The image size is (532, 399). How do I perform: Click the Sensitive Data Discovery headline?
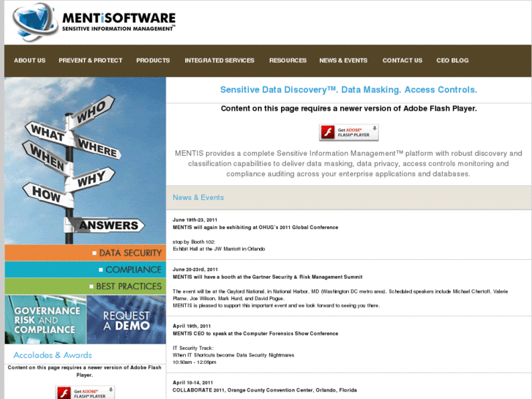[348, 89]
